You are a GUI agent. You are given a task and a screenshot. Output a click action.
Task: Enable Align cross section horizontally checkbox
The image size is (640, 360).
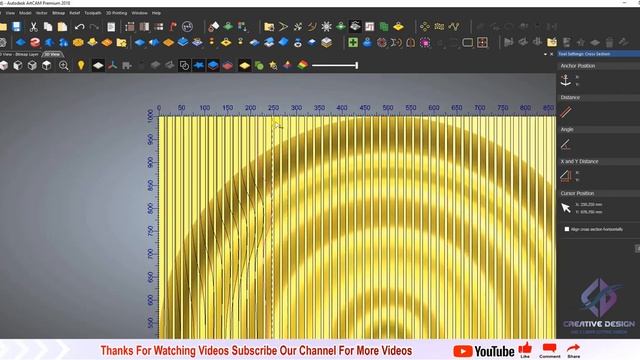click(567, 229)
